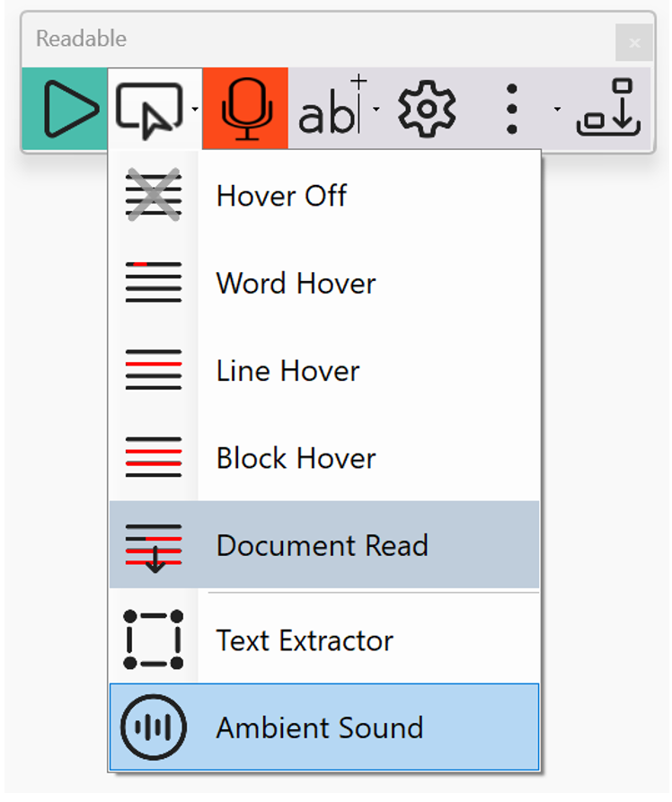Select the Text Extractor marquee icon
The height and width of the screenshot is (802, 672).
tap(154, 640)
